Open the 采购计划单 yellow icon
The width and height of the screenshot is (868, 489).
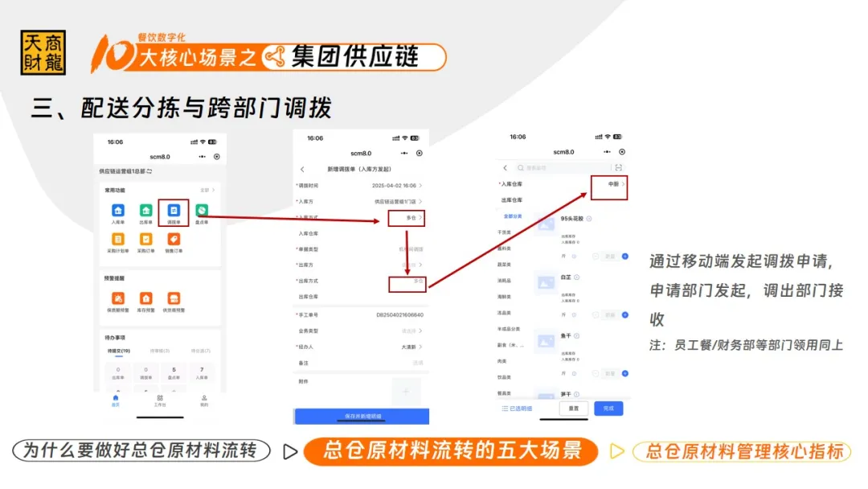point(118,239)
